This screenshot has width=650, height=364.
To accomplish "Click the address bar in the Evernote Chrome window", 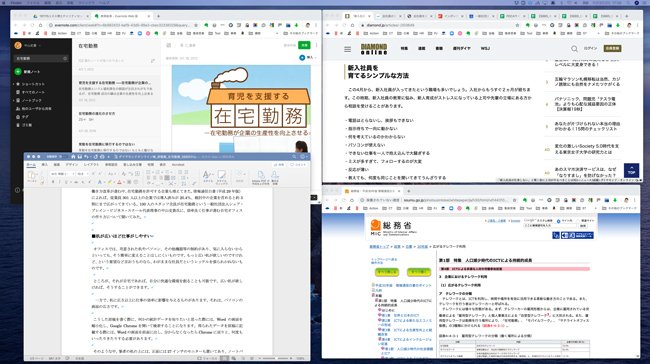I will point(121,25).
